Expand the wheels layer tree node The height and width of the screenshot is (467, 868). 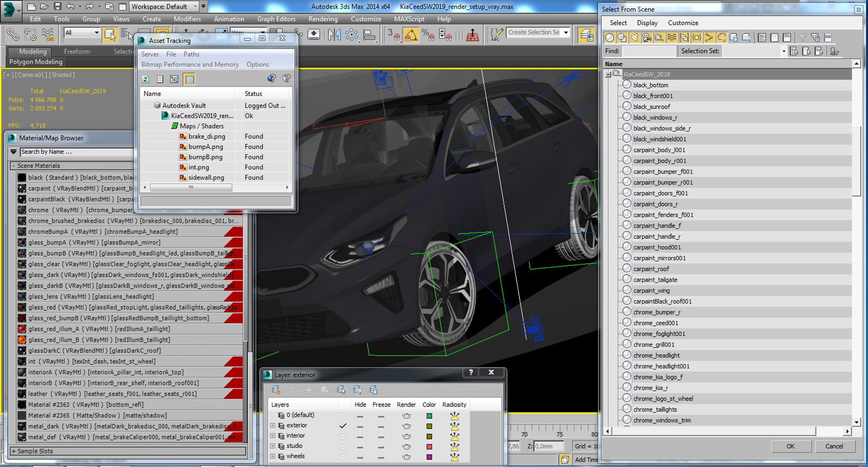273,457
